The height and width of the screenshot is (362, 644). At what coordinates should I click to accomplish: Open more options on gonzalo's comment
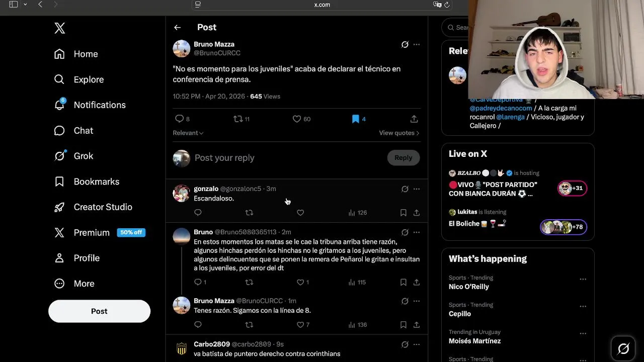click(x=417, y=189)
